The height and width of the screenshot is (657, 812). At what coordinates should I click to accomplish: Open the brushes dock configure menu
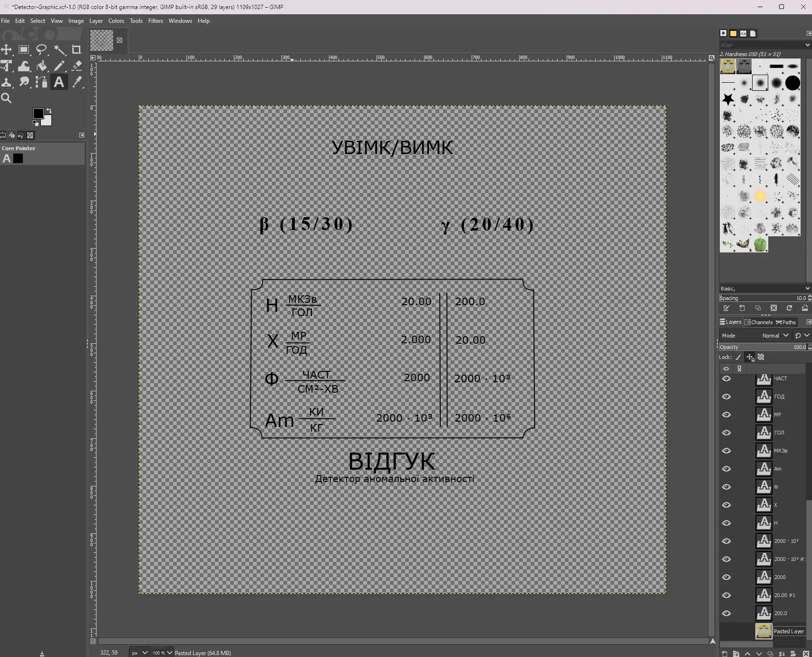coord(809,33)
